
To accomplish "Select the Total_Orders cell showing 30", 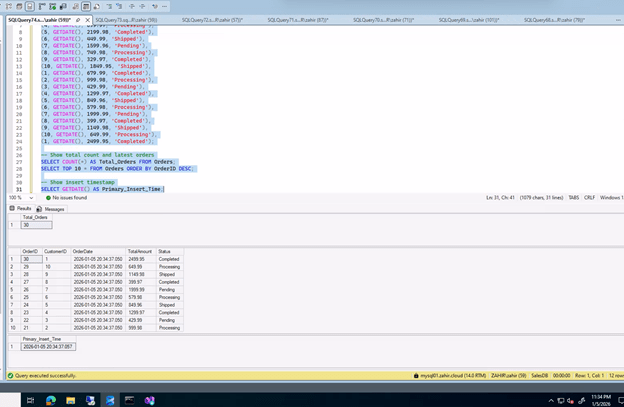I will click(x=35, y=225).
